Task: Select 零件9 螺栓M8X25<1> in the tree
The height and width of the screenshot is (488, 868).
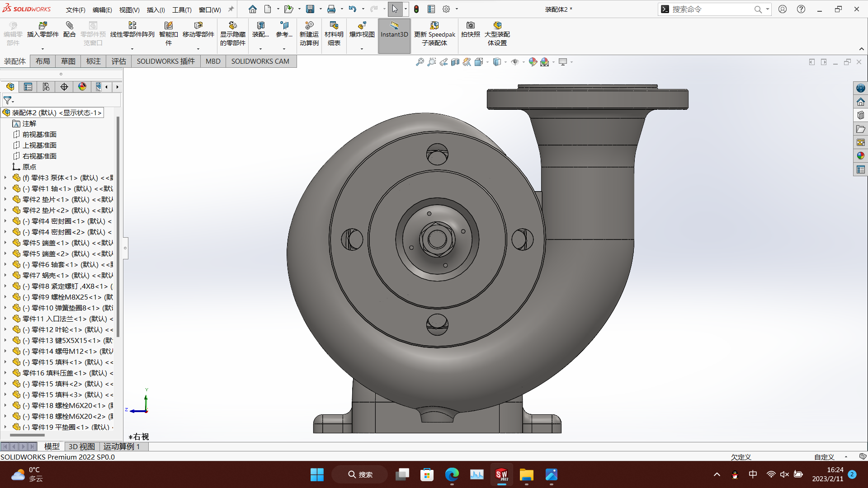Action: pos(62,297)
